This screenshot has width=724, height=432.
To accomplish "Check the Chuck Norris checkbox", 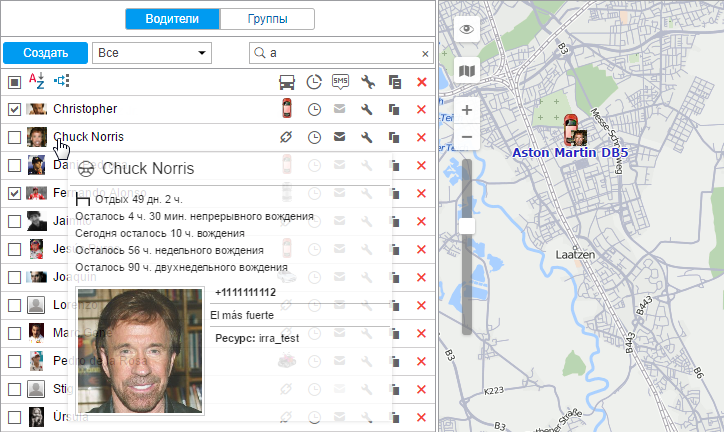I will coord(14,137).
